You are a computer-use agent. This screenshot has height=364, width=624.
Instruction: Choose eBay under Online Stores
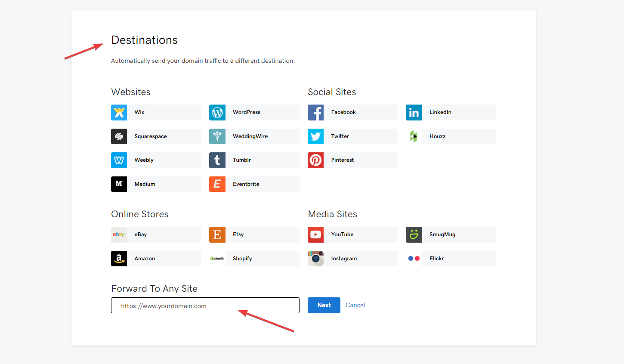point(156,234)
